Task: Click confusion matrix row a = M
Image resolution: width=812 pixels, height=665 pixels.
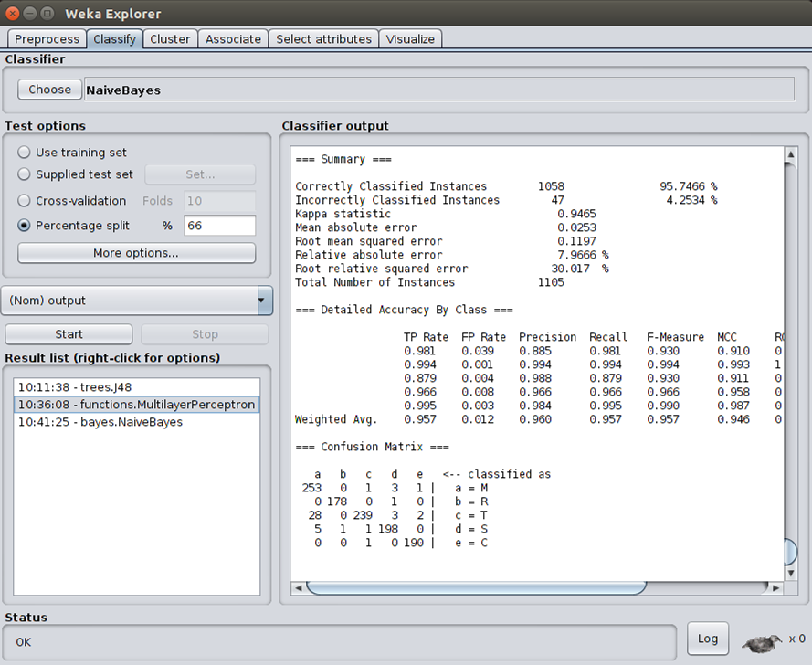Action: pos(395,488)
